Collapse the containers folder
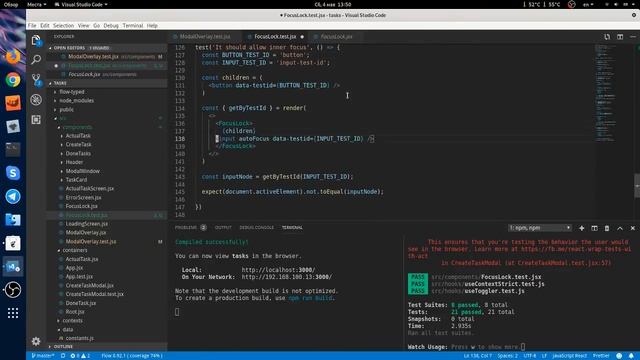Screen dimensions: 640x360 tap(75, 250)
